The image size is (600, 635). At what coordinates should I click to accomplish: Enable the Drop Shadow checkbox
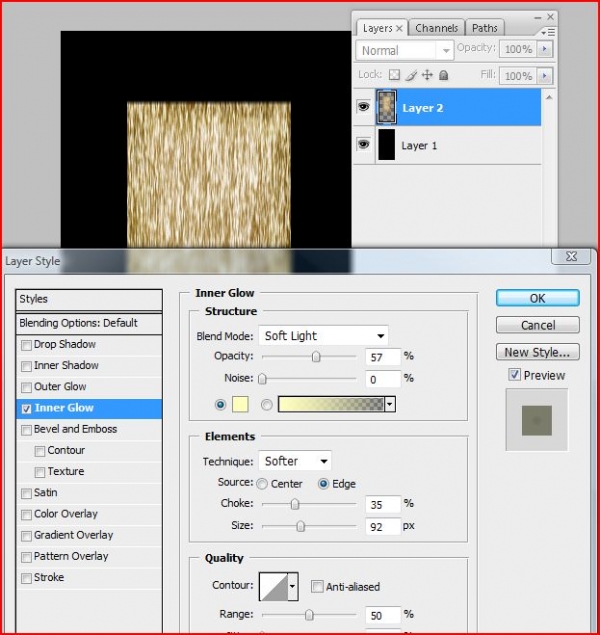click(x=26, y=345)
